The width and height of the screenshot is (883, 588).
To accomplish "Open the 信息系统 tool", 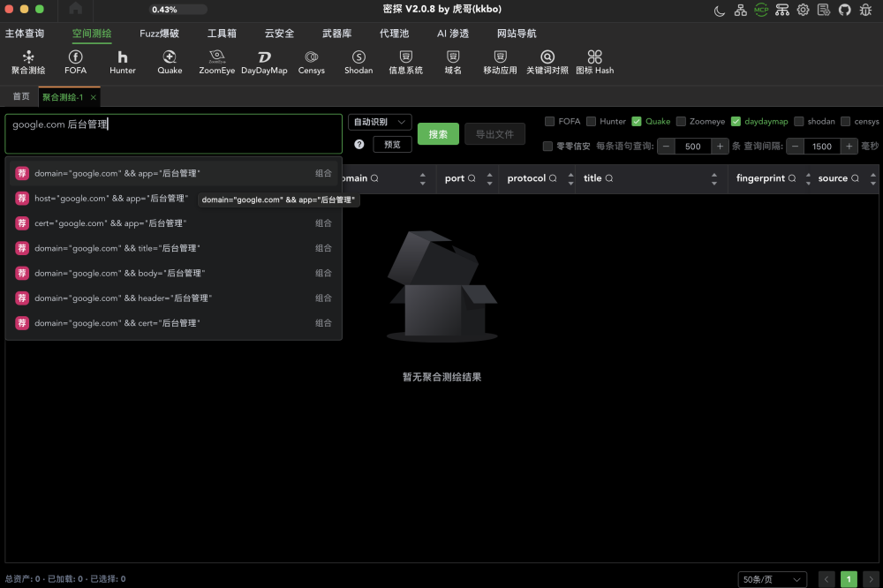I will 405,63.
